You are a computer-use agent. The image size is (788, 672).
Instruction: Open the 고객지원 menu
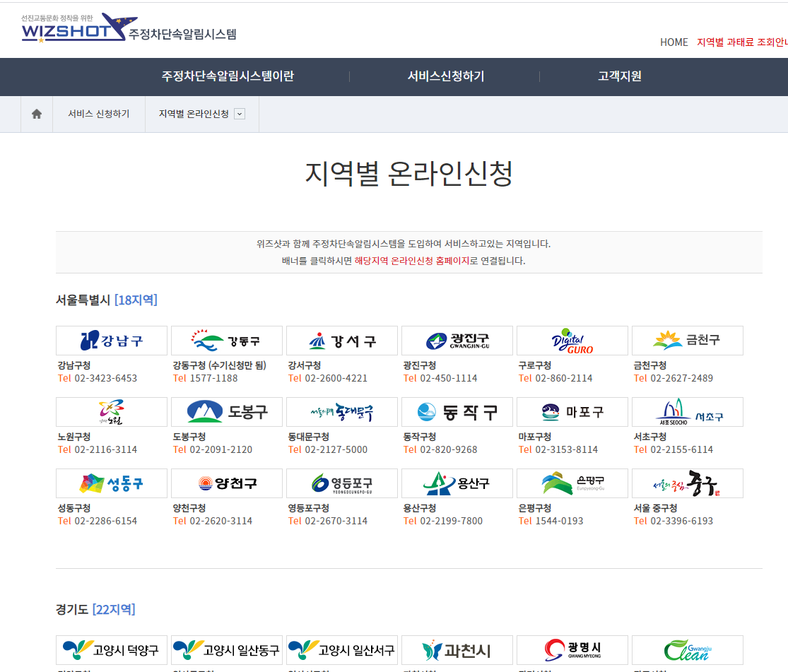[x=620, y=76]
